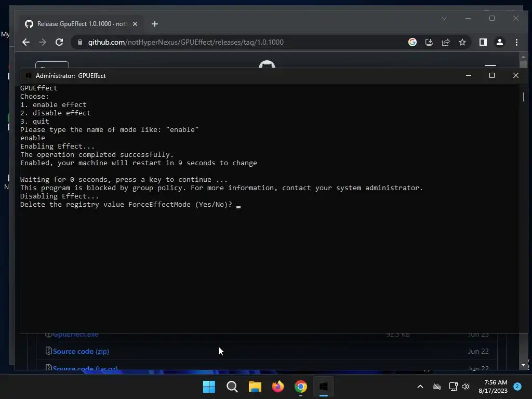Screen dimensions: 532x399
Task: Open Windows Search from the taskbar
Action: 232,387
